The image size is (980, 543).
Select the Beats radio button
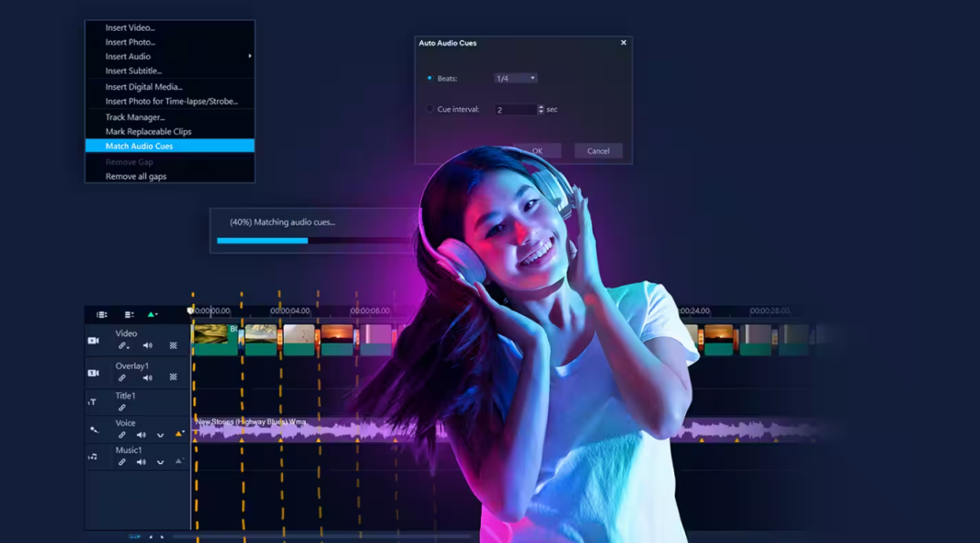tap(429, 78)
